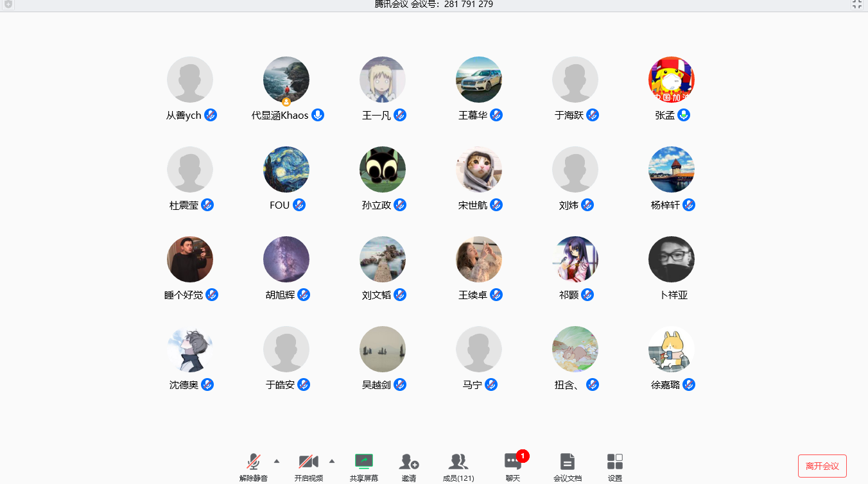The width and height of the screenshot is (868, 484).
Task: Open the Chat (聊天) icon with notification
Action: click(513, 462)
